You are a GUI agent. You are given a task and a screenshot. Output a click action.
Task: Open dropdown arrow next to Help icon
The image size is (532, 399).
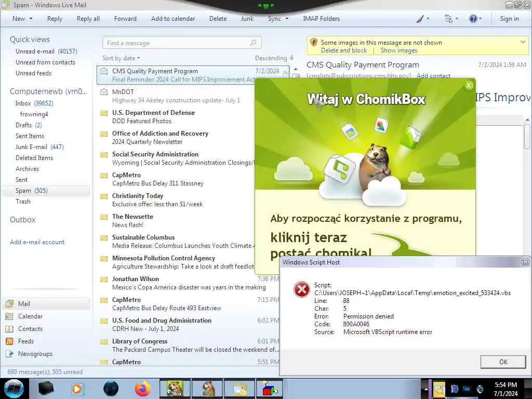[x=480, y=19]
